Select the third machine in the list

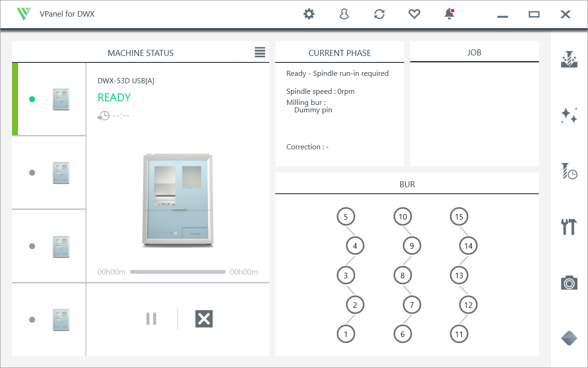[x=49, y=246]
